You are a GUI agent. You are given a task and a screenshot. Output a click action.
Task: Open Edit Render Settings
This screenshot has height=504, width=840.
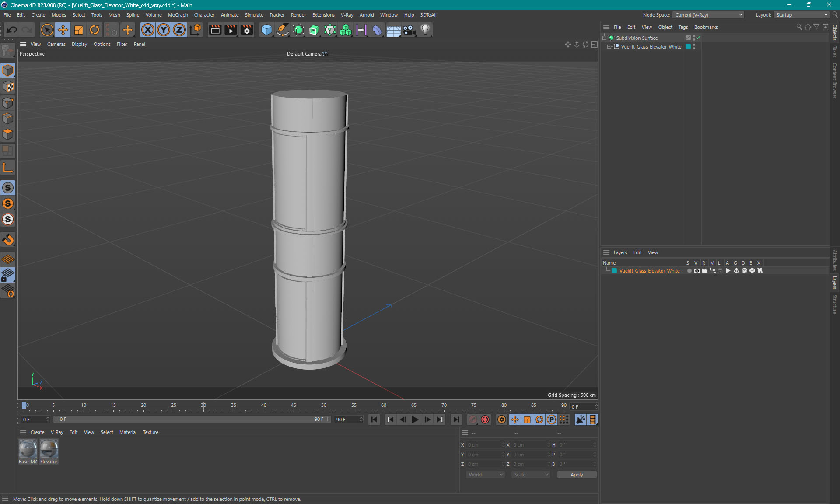[x=247, y=30]
